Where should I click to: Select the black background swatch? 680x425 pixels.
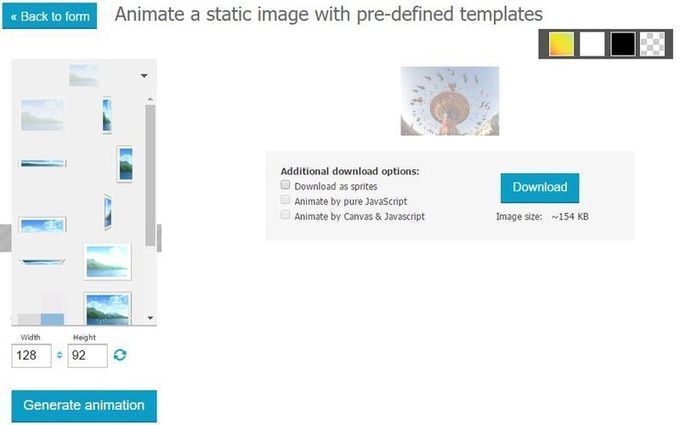click(x=623, y=44)
